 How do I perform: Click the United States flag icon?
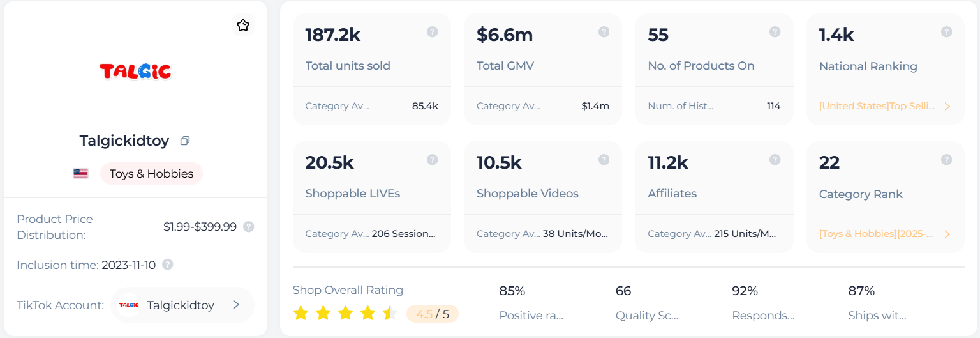[80, 174]
